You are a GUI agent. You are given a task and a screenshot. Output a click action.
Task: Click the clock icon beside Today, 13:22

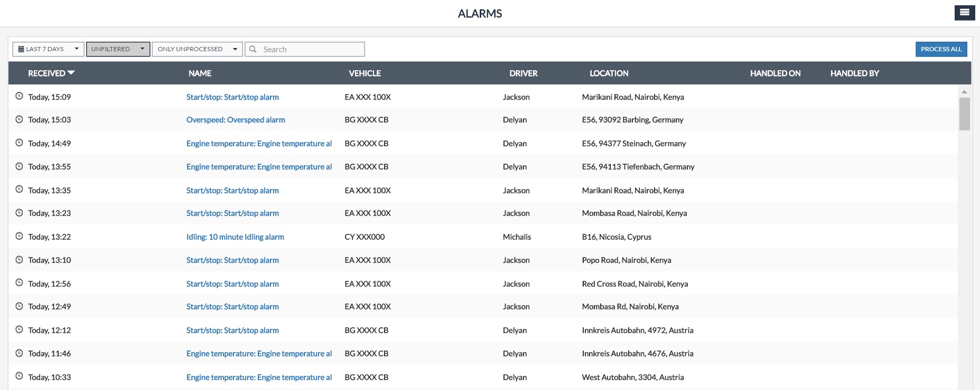[x=19, y=236]
